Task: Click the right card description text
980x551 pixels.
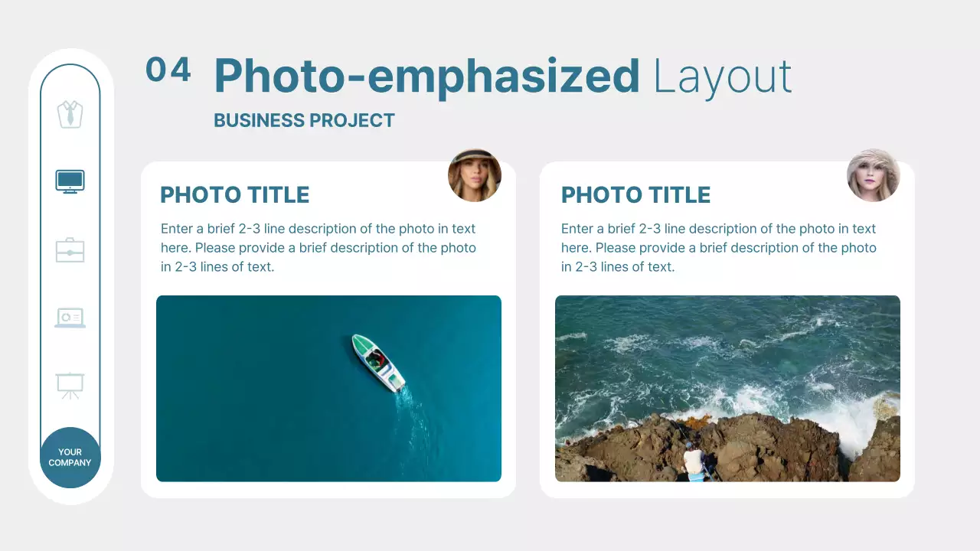Action: click(719, 248)
